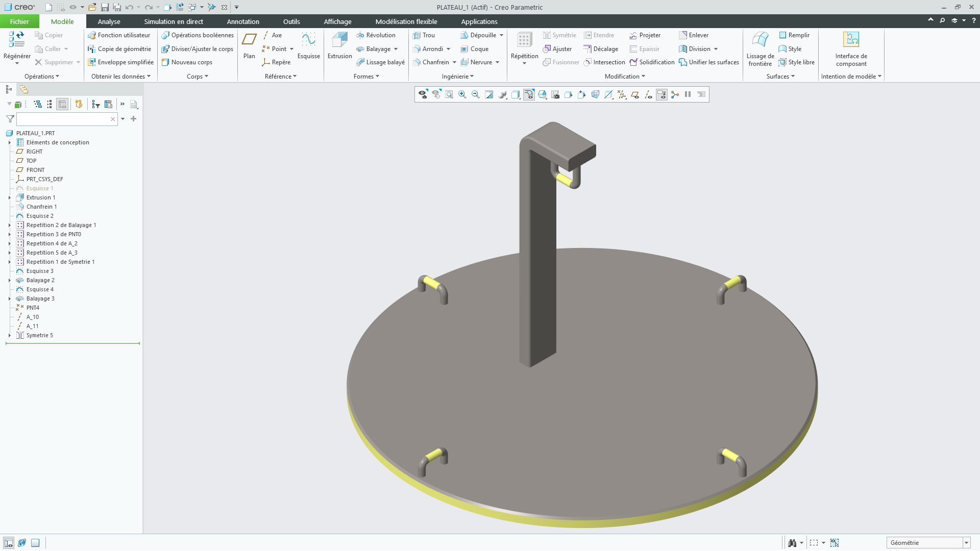This screenshot has width=980, height=551.
Task: Click the Unifier les surfaces tool
Action: tap(708, 62)
